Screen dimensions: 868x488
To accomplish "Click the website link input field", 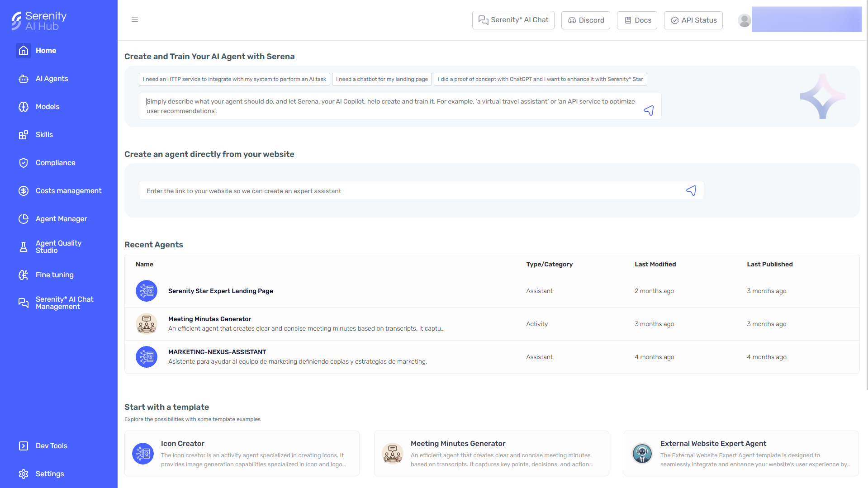I will coord(412,191).
